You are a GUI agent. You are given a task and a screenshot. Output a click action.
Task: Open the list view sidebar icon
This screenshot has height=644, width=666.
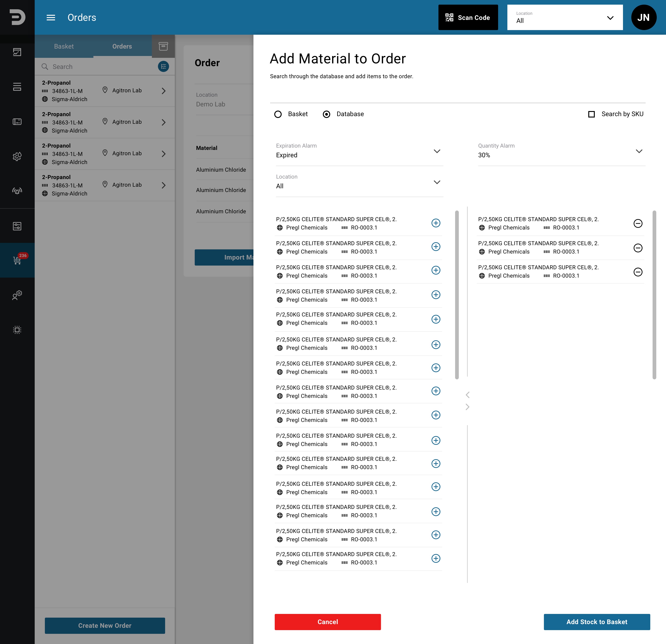tap(17, 87)
